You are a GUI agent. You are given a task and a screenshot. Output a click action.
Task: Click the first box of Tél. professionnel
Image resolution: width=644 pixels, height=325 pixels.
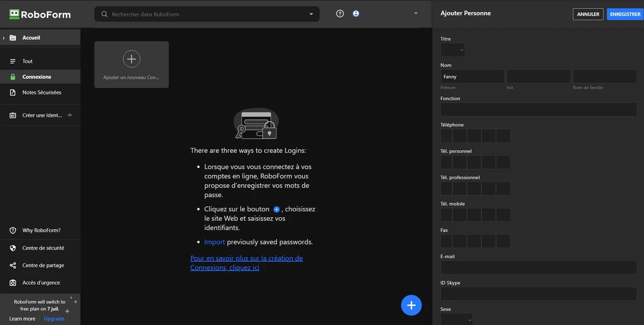click(x=447, y=188)
